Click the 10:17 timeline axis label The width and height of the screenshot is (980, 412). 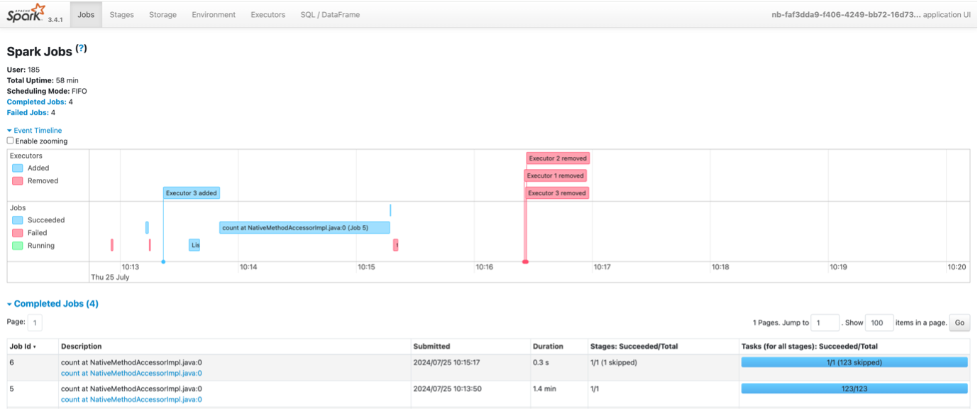[602, 267]
